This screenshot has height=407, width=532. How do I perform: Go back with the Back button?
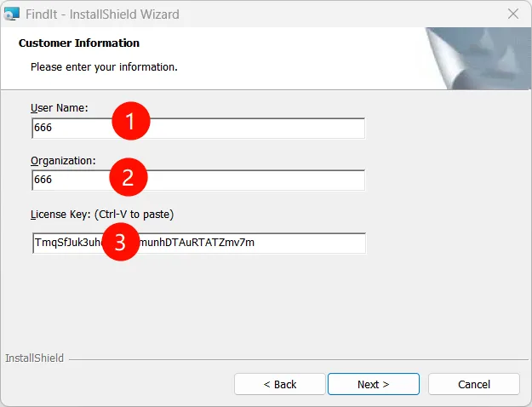pos(280,384)
